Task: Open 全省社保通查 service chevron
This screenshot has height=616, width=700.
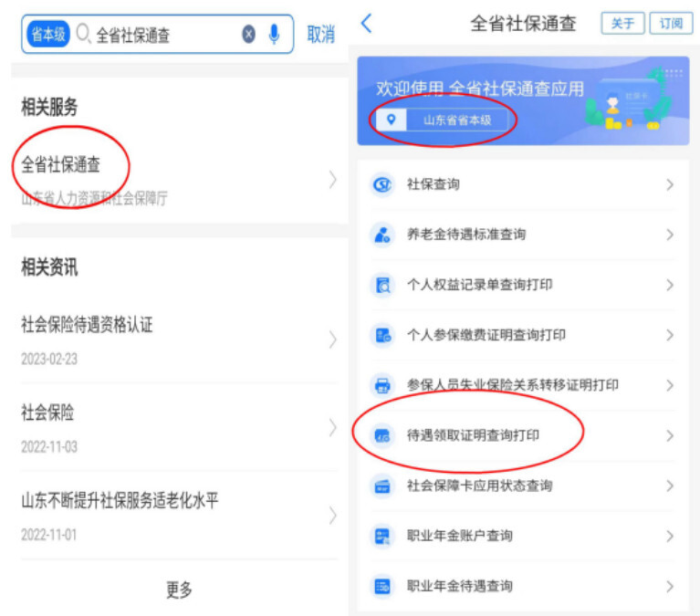Action: tap(332, 180)
